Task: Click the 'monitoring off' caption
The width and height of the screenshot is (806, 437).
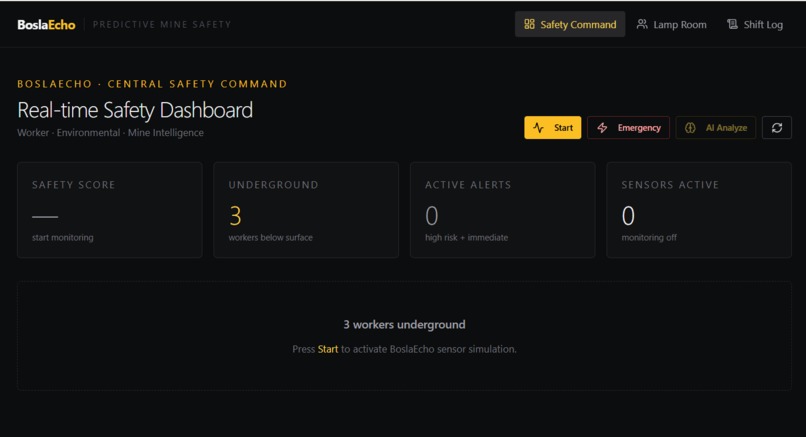Action: (649, 238)
